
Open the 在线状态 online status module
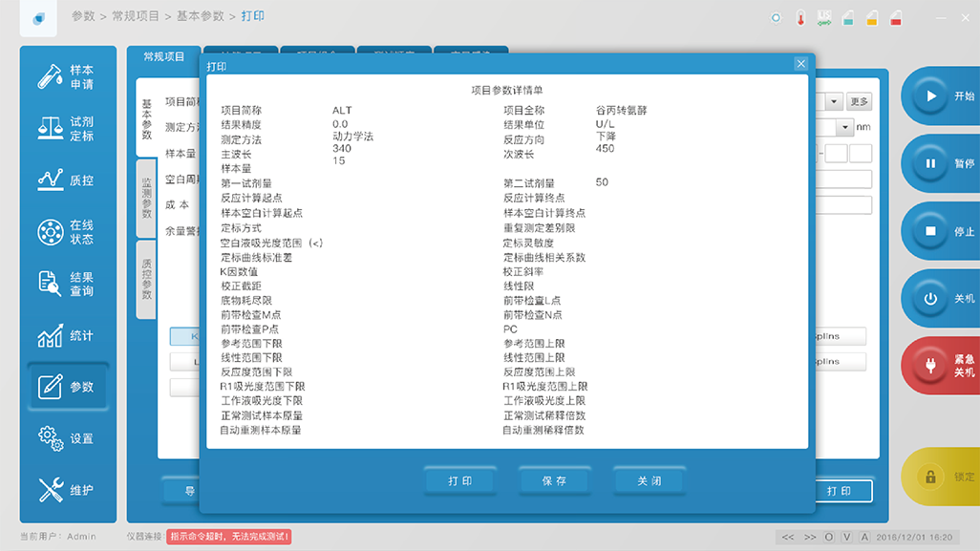pos(66,232)
